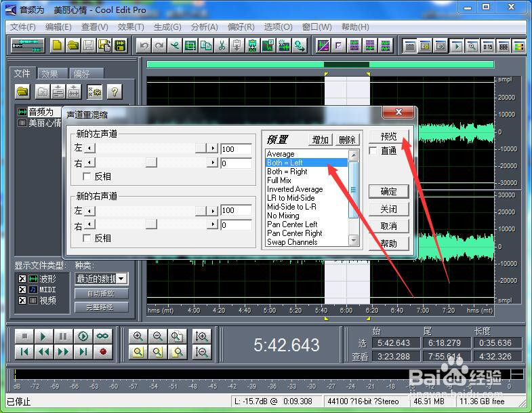Select Swap Channels preset
Screen dimensions: 532x413
pyautogui.click(x=307, y=242)
